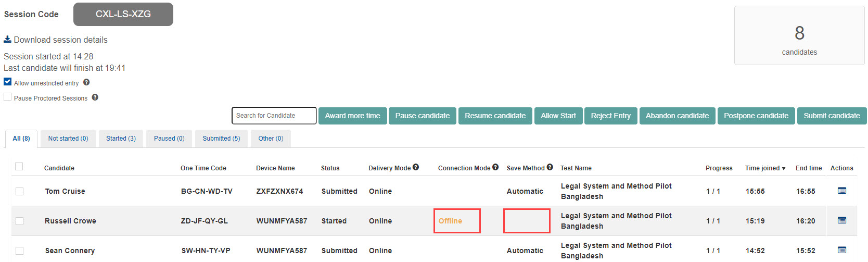
Task: Click Reject Entry button
Action: (x=611, y=116)
